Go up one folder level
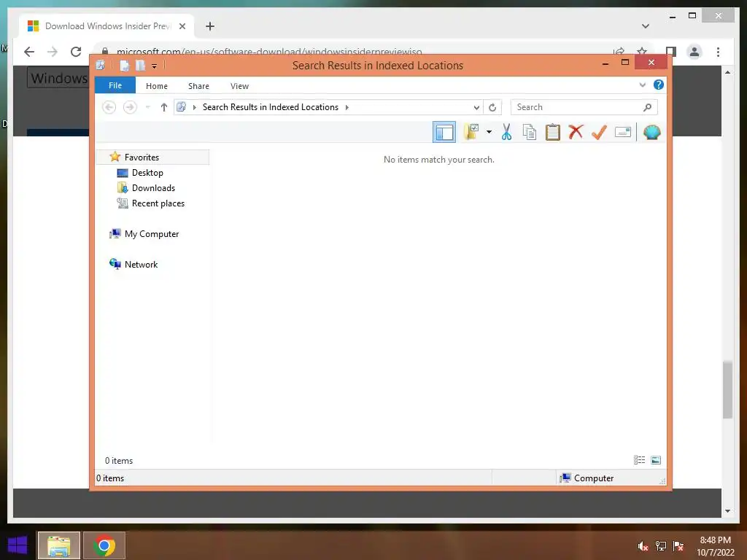Viewport: 747px width, 560px height. point(164,107)
